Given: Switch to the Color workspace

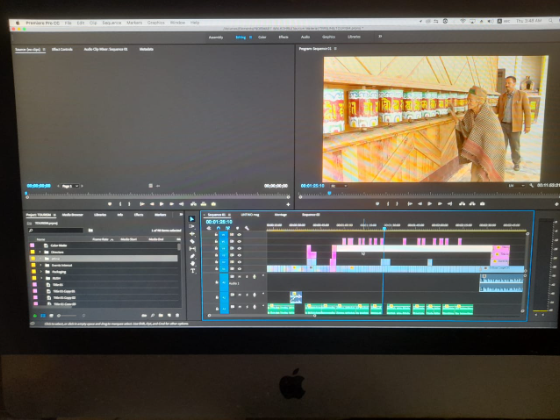Looking at the screenshot, I should tap(262, 37).
